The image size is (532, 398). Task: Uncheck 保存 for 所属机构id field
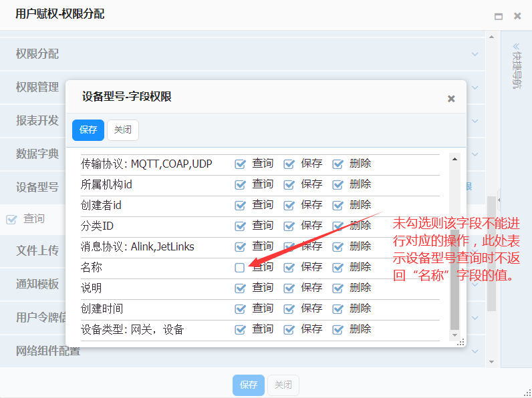coord(289,184)
